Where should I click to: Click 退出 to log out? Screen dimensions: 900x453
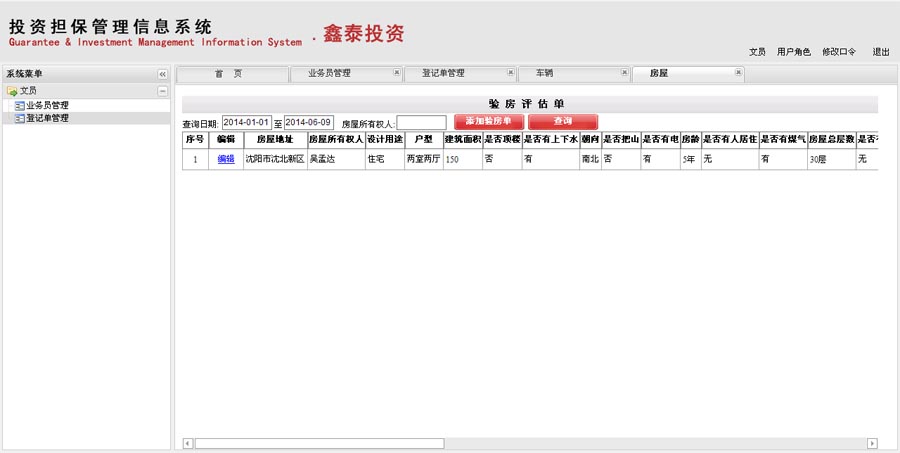(x=881, y=52)
